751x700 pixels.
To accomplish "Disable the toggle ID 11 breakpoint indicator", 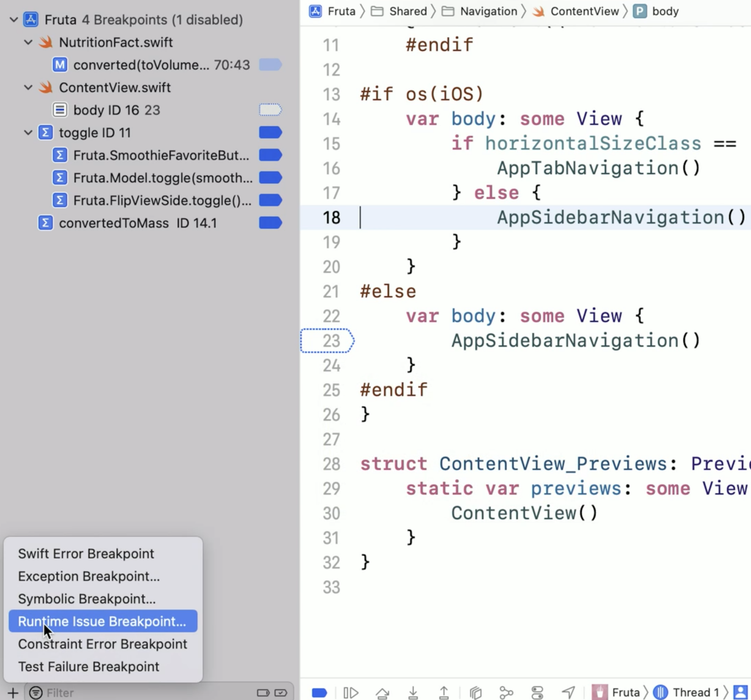I will 270,133.
